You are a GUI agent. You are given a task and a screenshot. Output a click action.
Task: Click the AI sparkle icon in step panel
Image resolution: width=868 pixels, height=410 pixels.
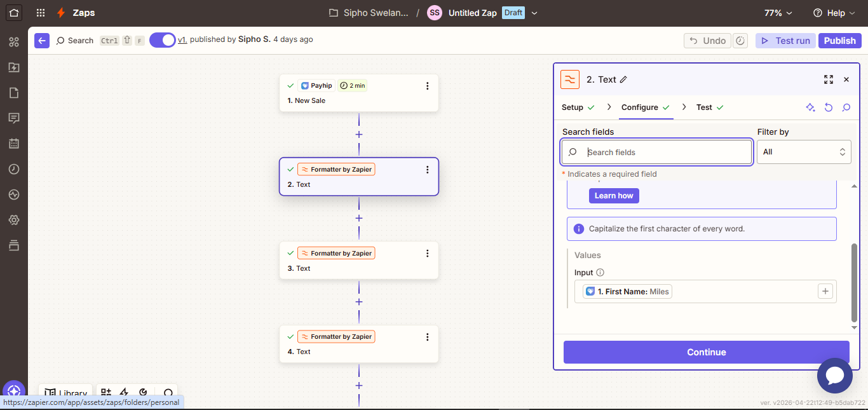[810, 107]
